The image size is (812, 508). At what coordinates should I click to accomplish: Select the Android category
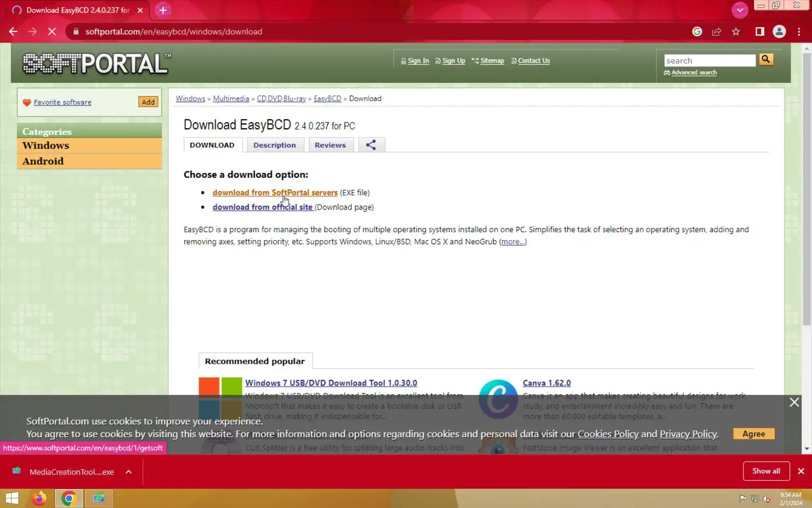[89, 161]
